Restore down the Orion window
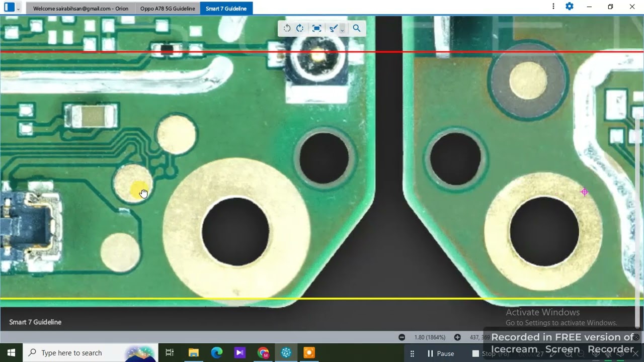 click(x=610, y=7)
